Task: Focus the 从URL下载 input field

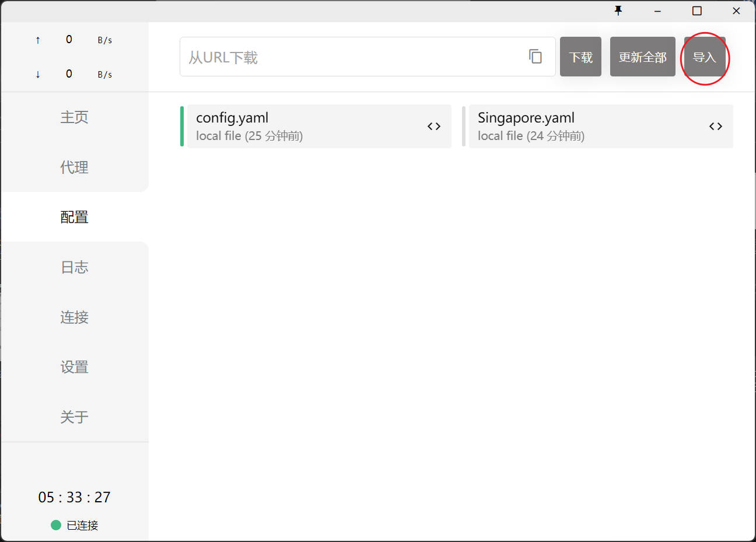Action: 350,57
